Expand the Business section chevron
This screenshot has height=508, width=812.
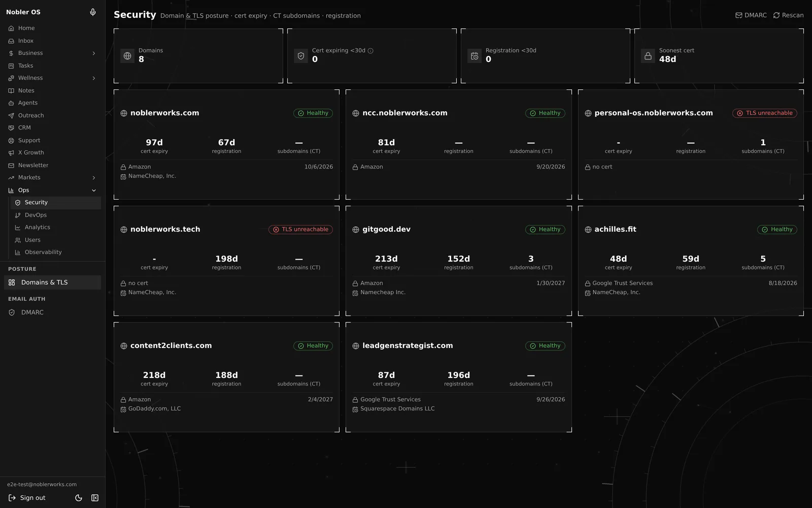pyautogui.click(x=94, y=53)
